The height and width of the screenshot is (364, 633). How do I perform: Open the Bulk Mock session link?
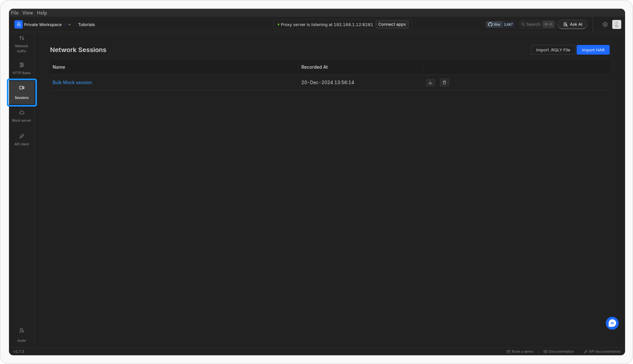[72, 83]
